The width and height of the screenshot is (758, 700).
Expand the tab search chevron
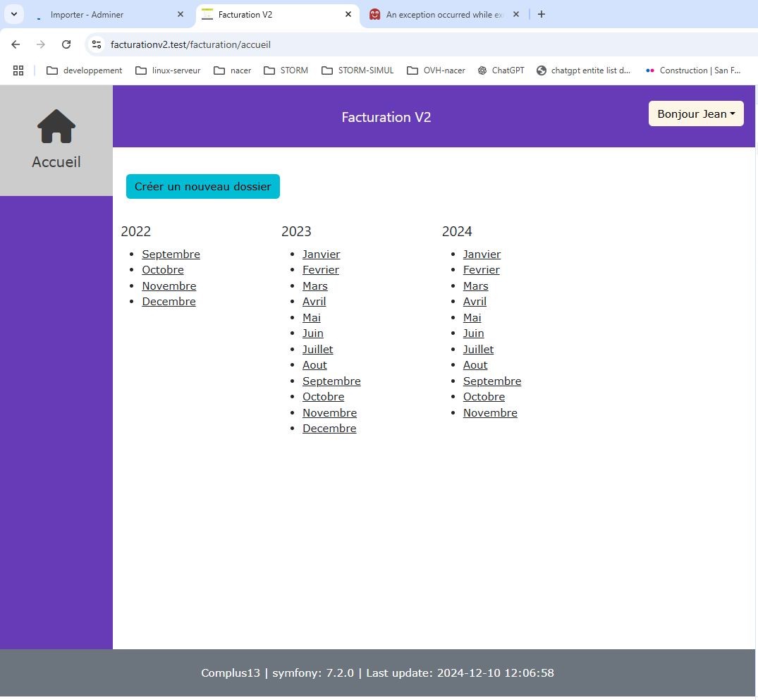(13, 14)
